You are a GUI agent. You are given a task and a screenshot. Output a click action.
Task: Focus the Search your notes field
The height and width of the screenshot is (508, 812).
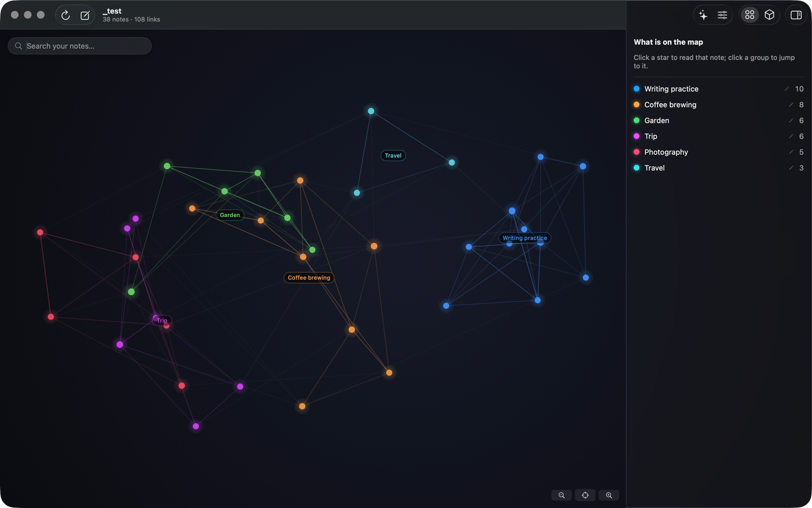(80, 46)
